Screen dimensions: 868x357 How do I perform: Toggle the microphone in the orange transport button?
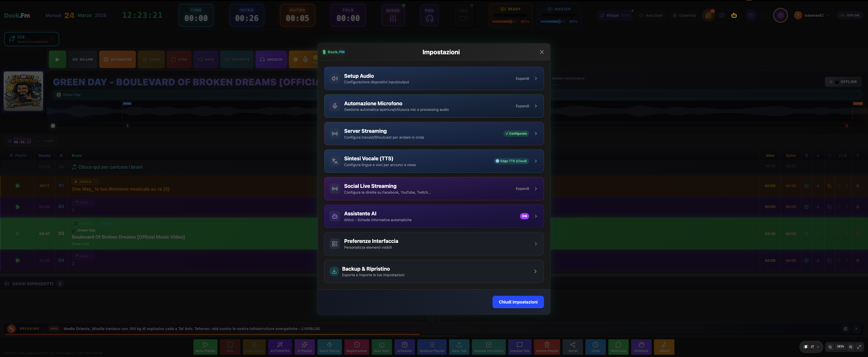point(305,59)
